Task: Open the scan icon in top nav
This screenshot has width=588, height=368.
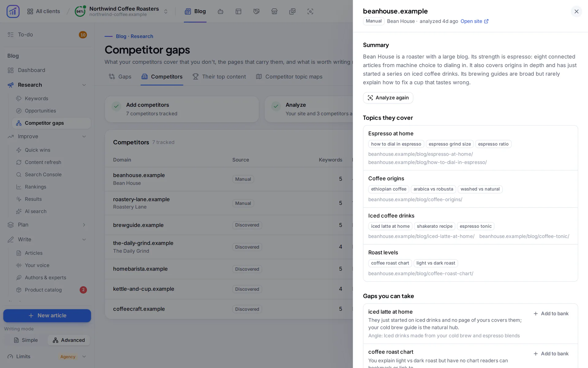Action: (310, 11)
